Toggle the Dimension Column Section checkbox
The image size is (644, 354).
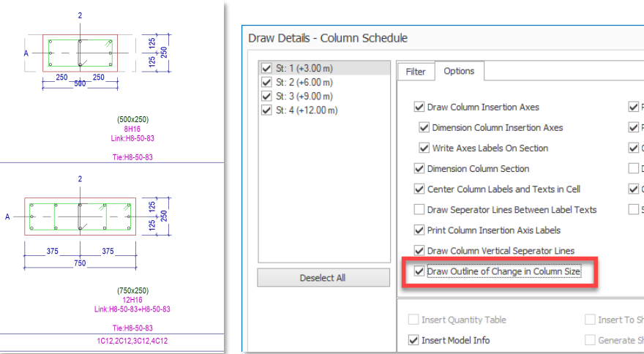419,168
